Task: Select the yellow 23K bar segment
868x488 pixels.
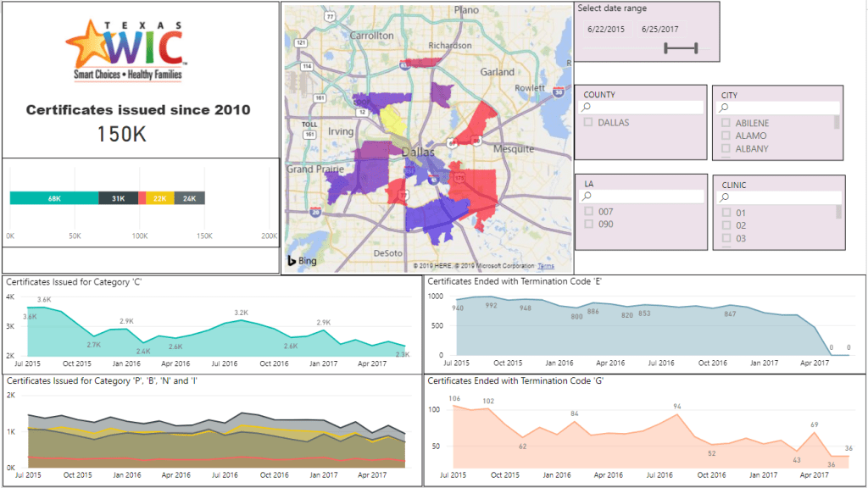Action: [159, 198]
